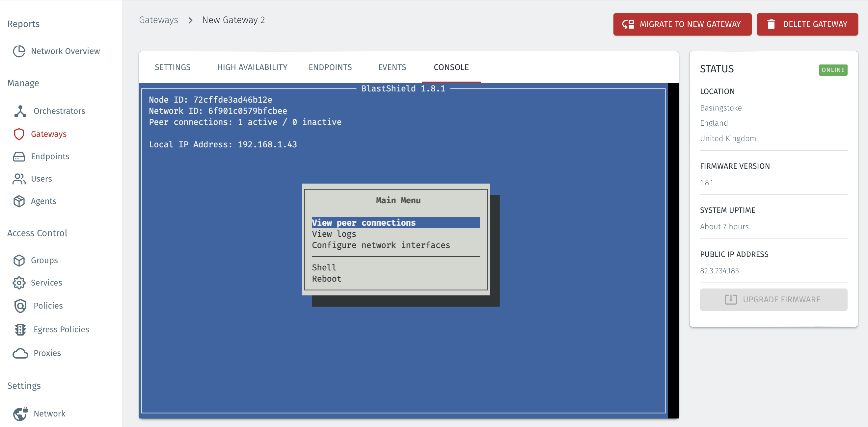
Task: Open Endpoints from the sidebar
Action: [x=19, y=156]
